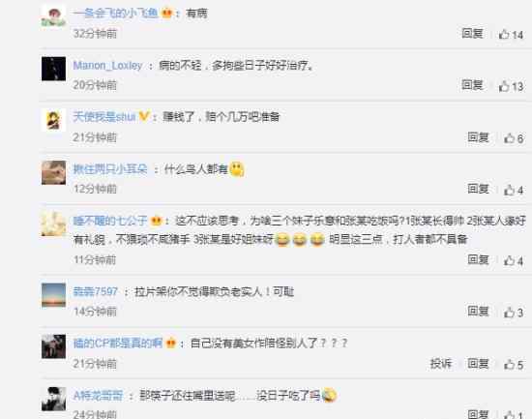Open black avatar of Manon_Loxley

click(x=53, y=69)
